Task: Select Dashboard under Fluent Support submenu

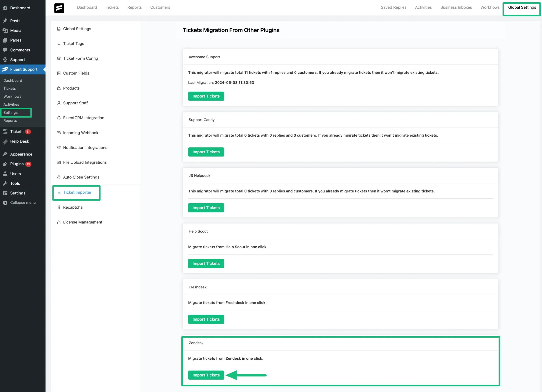Action: pyautogui.click(x=13, y=80)
